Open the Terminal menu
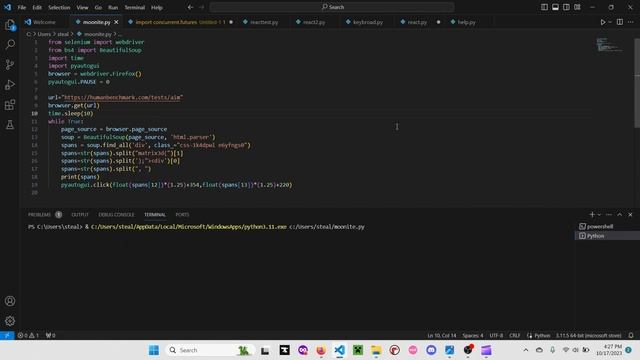 pyautogui.click(x=135, y=7)
